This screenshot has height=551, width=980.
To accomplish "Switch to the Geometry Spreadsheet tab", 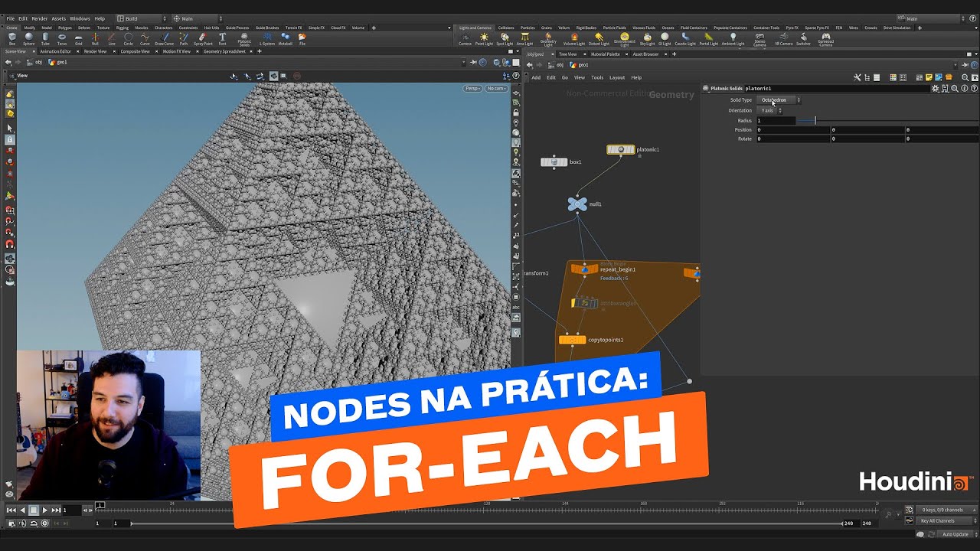I will coord(224,51).
